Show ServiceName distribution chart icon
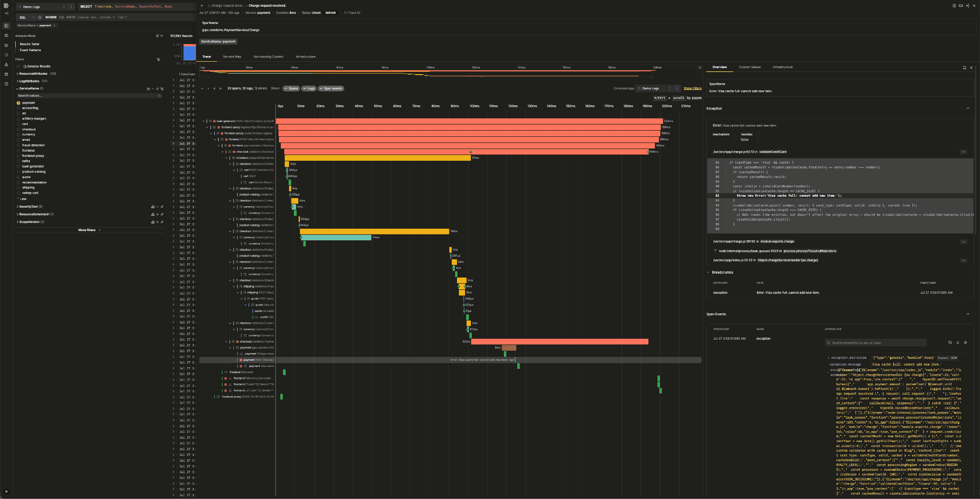980x499 pixels. [x=148, y=89]
